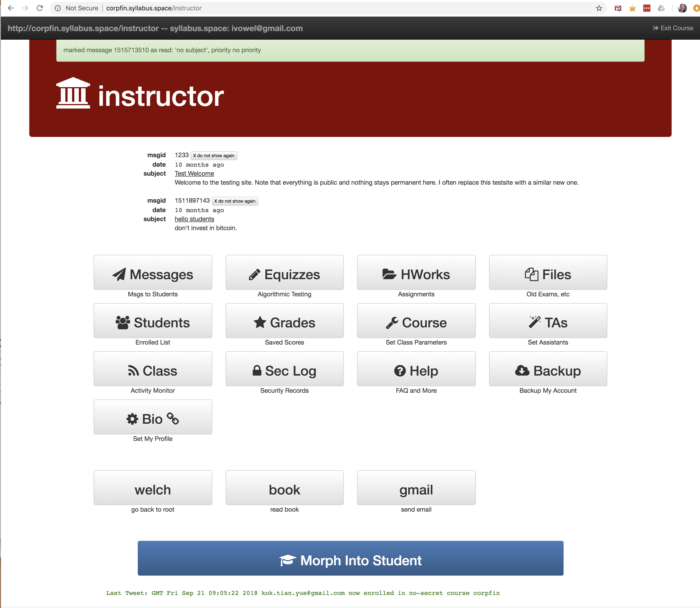Image resolution: width=700 pixels, height=608 pixels.
Task: Open the hello students subject link
Action: 194,219
